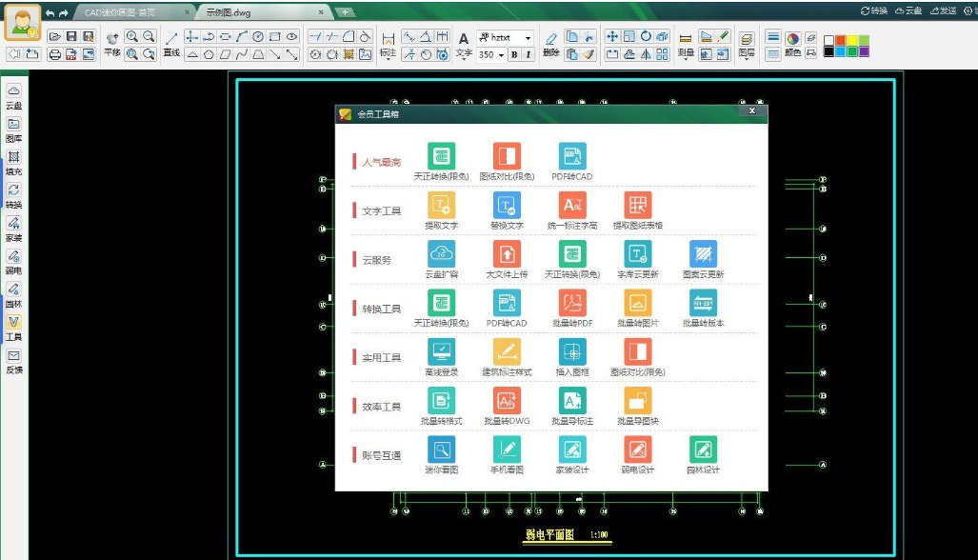Image resolution: width=978 pixels, height=560 pixels.
Task: Launch 图纸对比(限免) in 人气最高 row
Action: coord(507,161)
